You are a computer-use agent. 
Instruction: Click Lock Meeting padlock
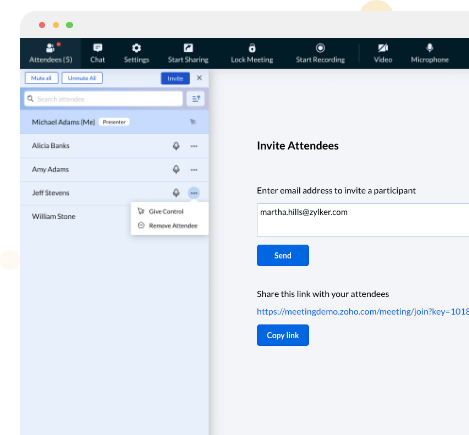click(252, 53)
